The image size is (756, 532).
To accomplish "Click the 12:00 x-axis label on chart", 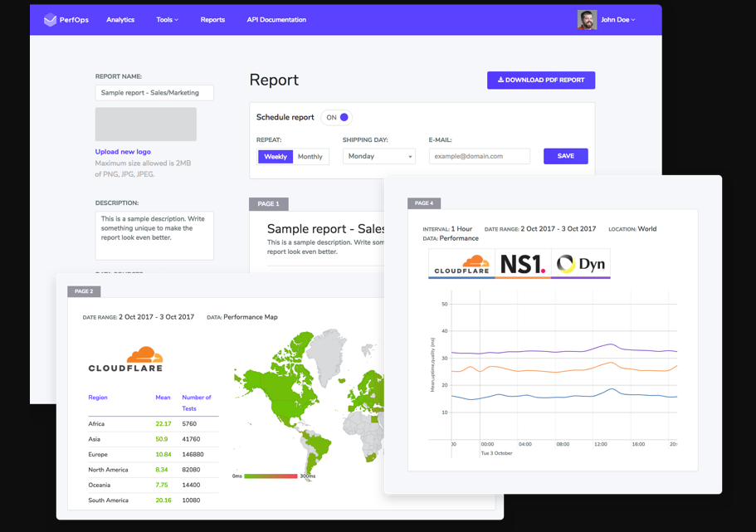I will (x=601, y=444).
